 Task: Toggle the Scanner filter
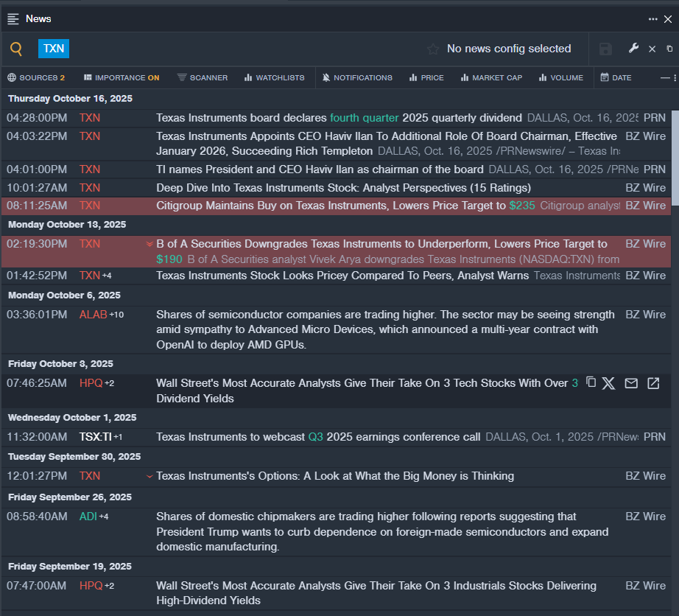pyautogui.click(x=203, y=77)
